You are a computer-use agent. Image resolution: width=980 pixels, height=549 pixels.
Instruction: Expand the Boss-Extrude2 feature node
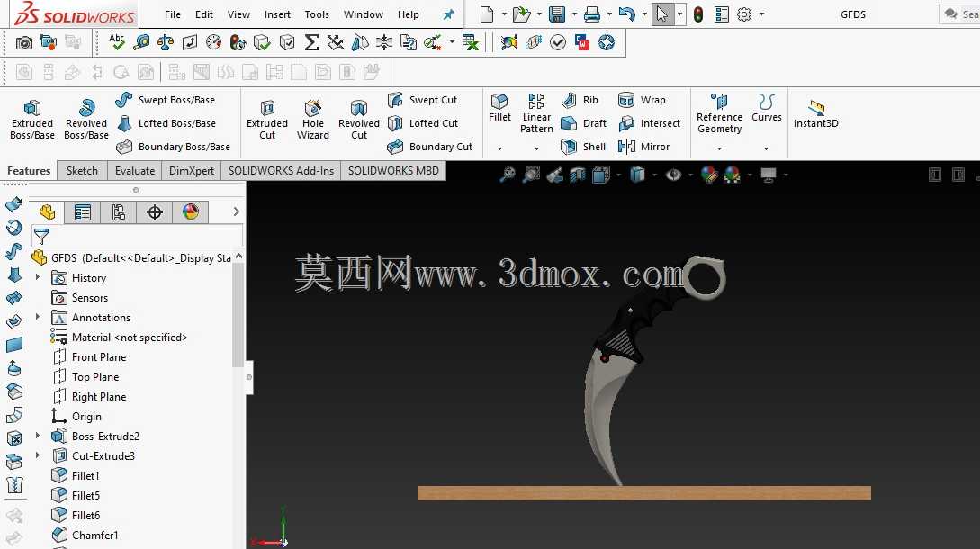tap(38, 436)
